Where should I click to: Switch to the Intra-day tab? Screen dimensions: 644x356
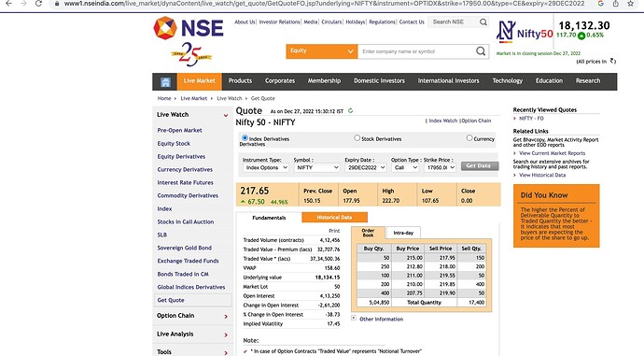click(403, 233)
